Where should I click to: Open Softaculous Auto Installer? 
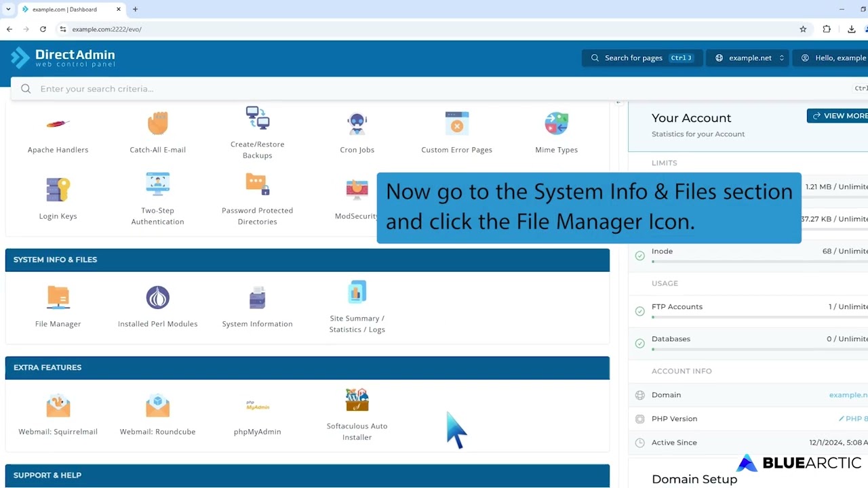click(x=357, y=400)
